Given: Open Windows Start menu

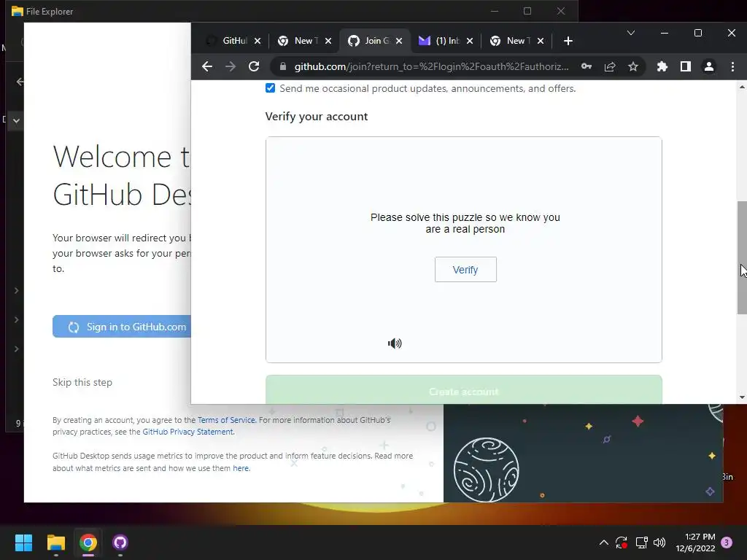Looking at the screenshot, I should (23, 542).
